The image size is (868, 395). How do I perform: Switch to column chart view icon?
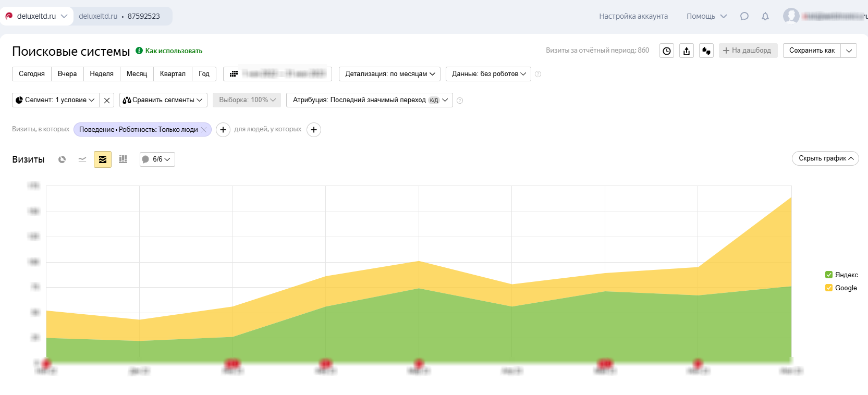tap(123, 159)
